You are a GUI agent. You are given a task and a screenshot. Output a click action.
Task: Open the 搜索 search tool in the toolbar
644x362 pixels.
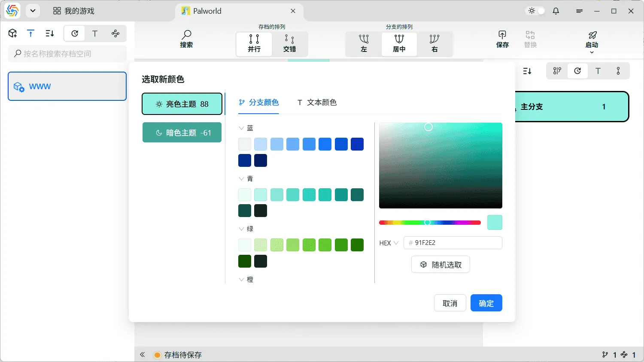186,39
